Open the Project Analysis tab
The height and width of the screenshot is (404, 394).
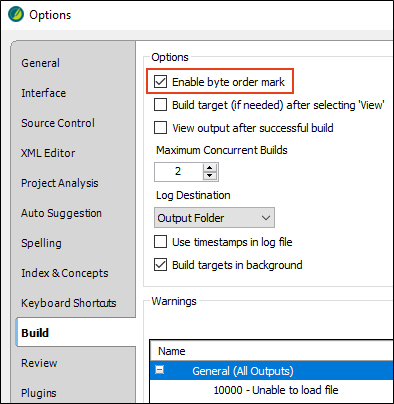[x=60, y=183]
